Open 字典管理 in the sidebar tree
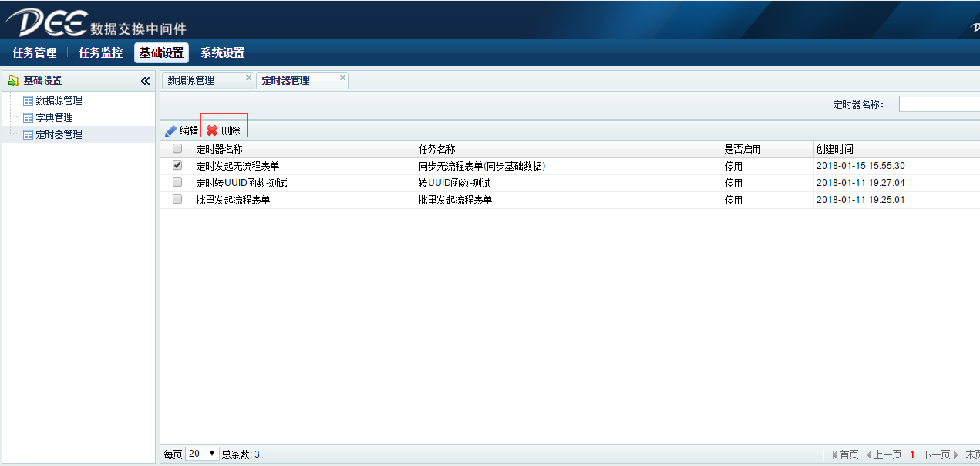This screenshot has width=980, height=466. click(x=54, y=117)
